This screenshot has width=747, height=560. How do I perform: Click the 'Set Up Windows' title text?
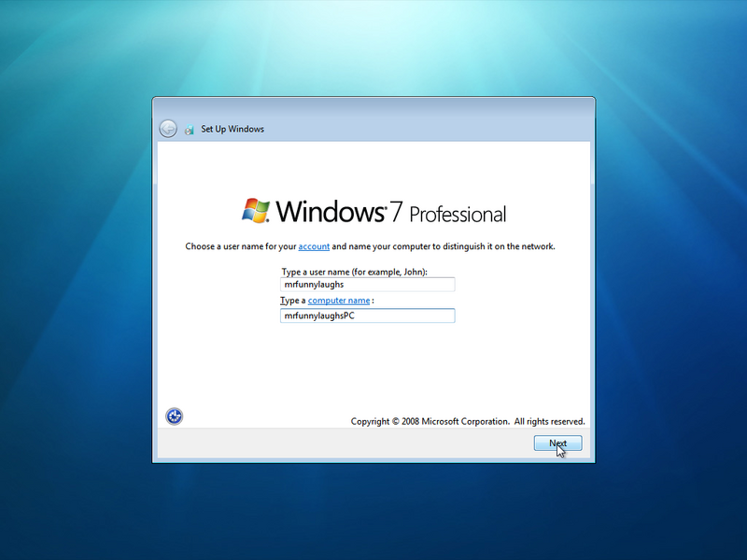233,129
